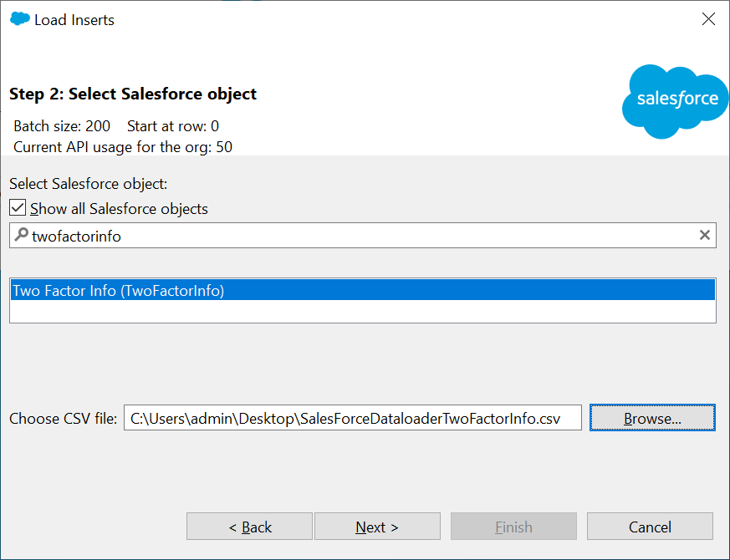Close the Load Inserts window

708,19
